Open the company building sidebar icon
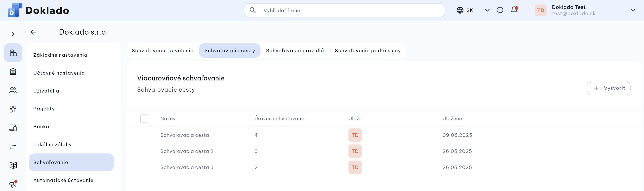The image size is (644, 191). click(x=13, y=53)
